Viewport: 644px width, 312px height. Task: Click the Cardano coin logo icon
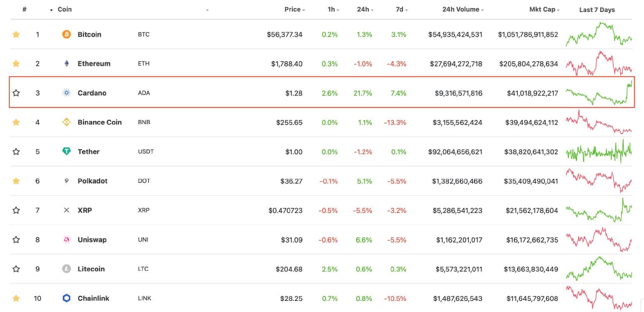tap(66, 93)
